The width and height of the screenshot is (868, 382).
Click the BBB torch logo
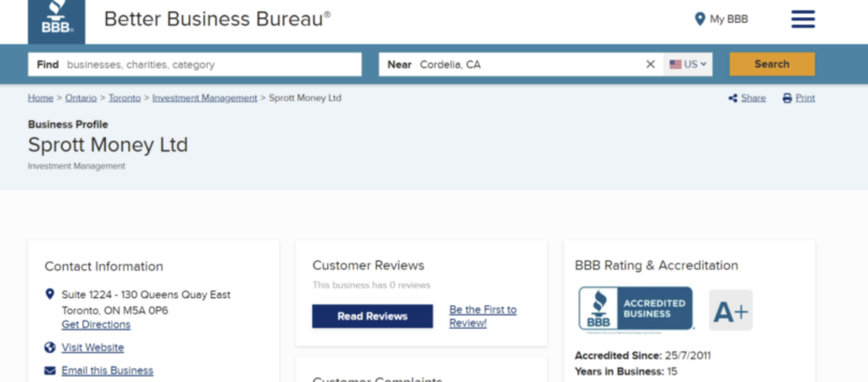tap(57, 21)
